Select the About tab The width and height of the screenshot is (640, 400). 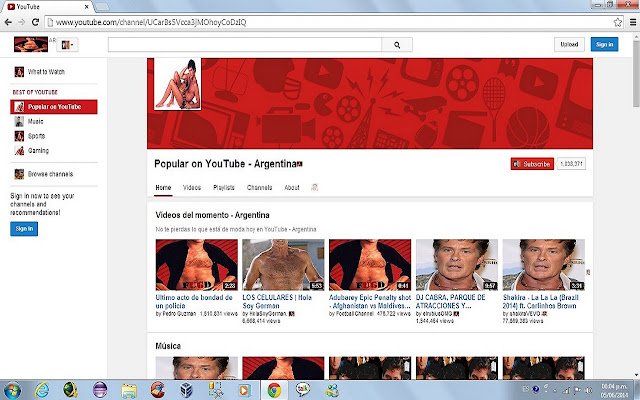pos(292,187)
